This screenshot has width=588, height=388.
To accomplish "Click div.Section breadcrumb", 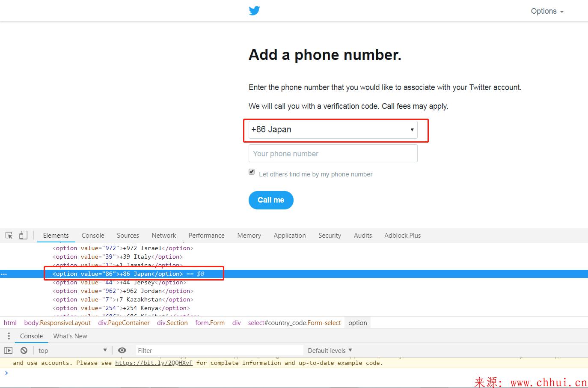I will point(172,323).
